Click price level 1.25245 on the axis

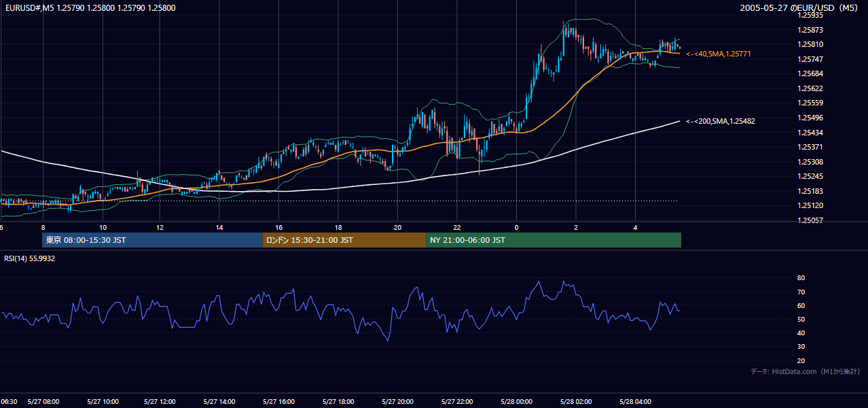point(811,176)
